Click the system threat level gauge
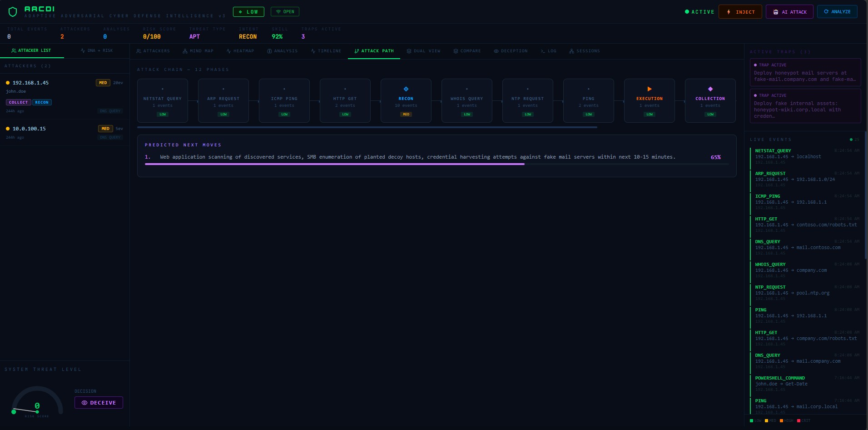Screen dimensions: 868x430 [x=37, y=401]
